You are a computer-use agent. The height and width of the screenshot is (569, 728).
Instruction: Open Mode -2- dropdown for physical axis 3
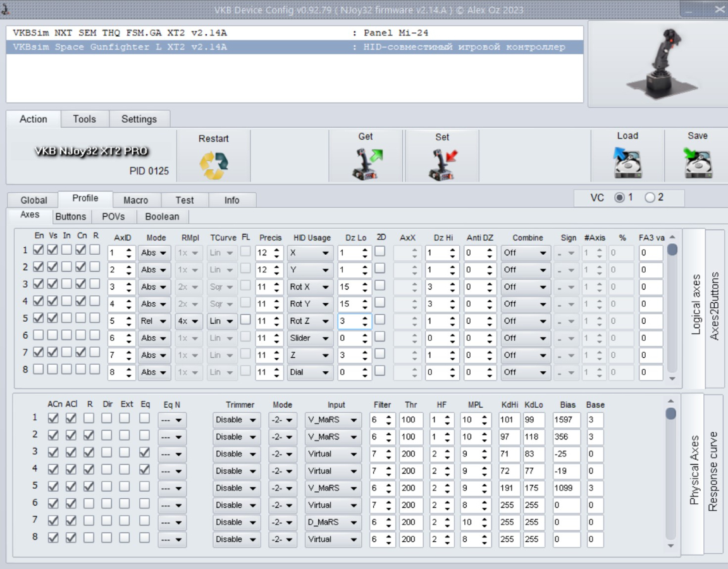point(282,454)
